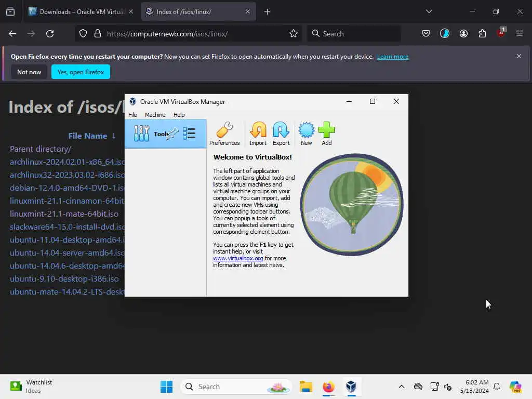Open the Firefox account icon
This screenshot has width=532, height=399.
click(463, 34)
